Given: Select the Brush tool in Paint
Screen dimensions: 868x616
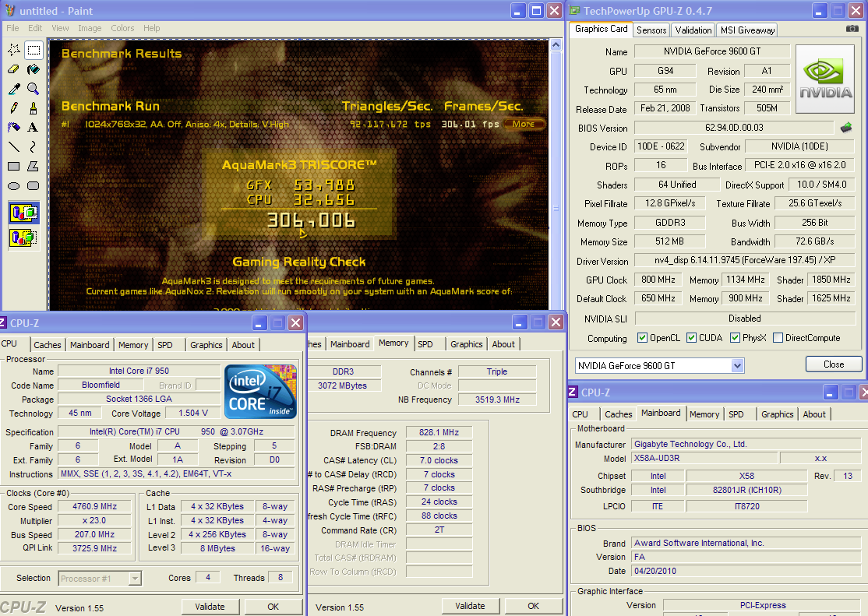Looking at the screenshot, I should click(x=34, y=108).
